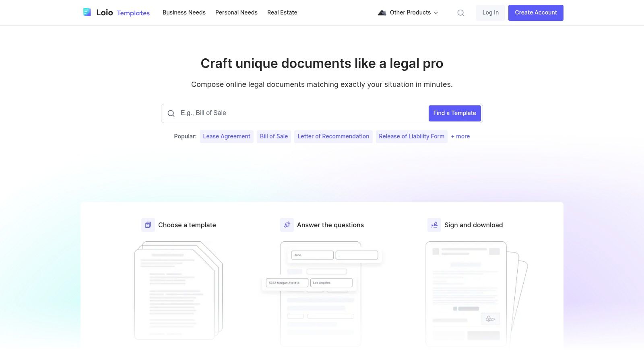
Task: Click the 'Craft unique documents like a legal pro' headline
Action: pyautogui.click(x=322, y=64)
